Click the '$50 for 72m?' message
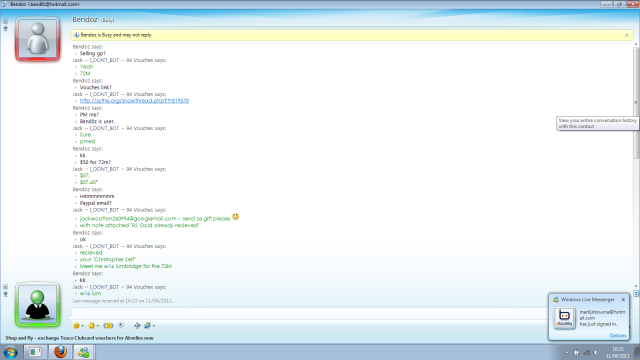 (x=95, y=162)
